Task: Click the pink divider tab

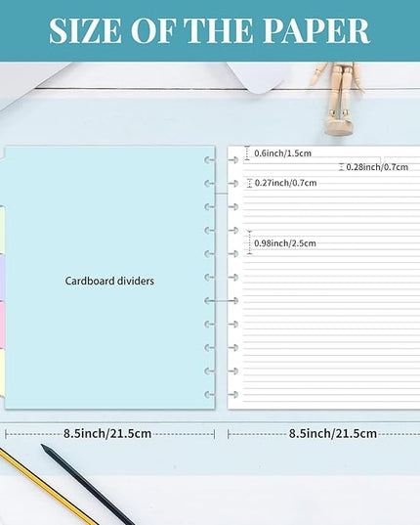Action: (x=2, y=325)
